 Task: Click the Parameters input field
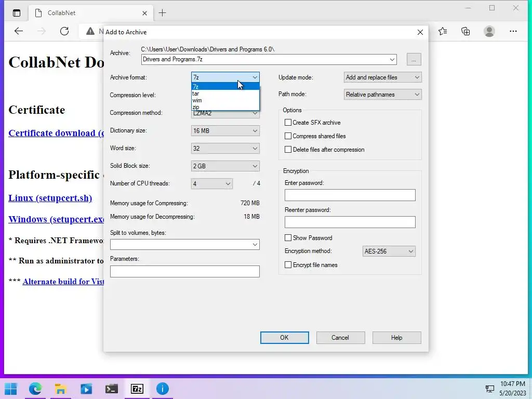pyautogui.click(x=185, y=271)
